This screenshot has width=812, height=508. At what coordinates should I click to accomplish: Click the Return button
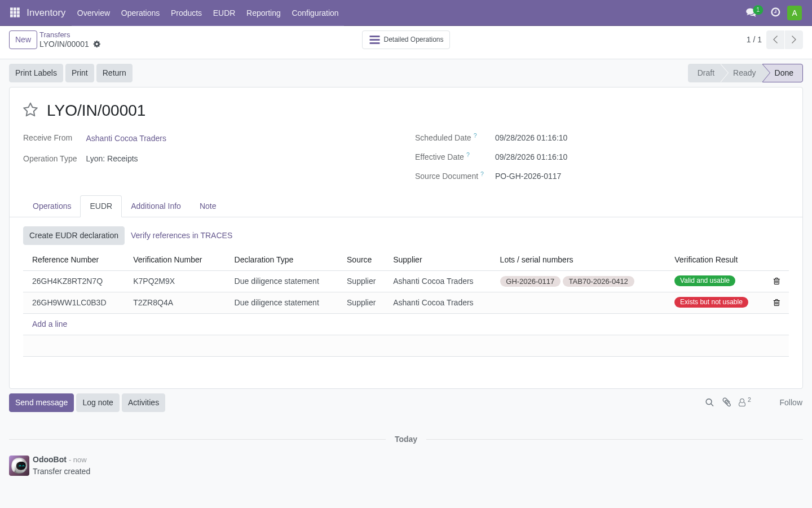(x=114, y=73)
